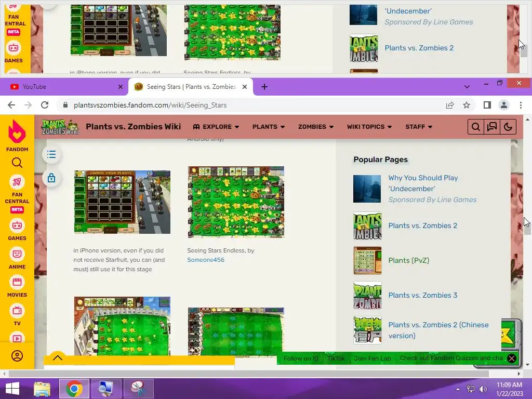Open Snipping Tool from taskbar
This screenshot has height=399, width=532.
point(138,389)
